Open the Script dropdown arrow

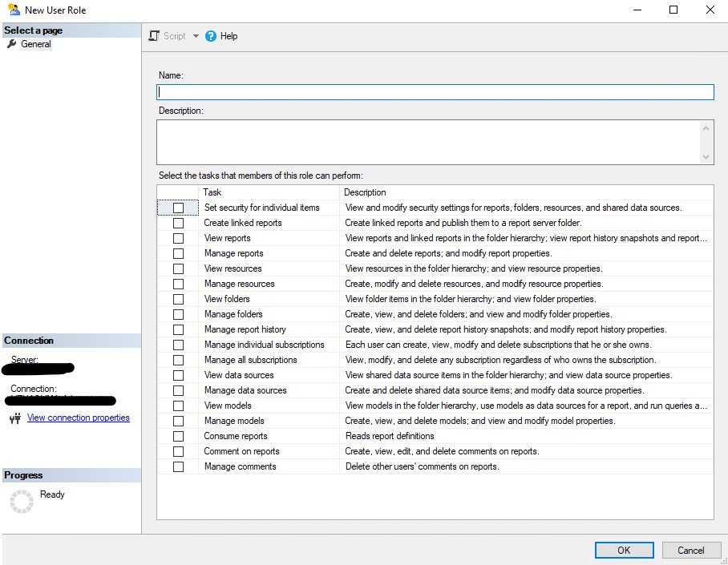click(x=196, y=36)
